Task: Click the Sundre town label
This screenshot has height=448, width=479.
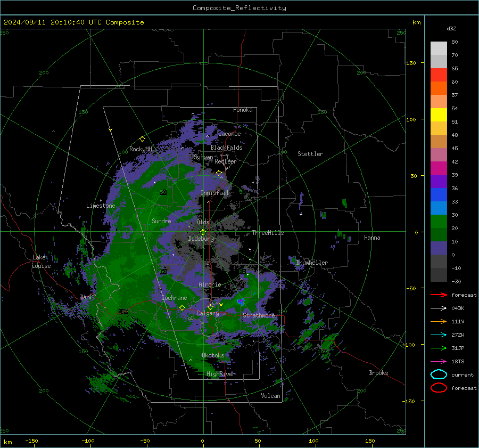Action: coord(161,221)
